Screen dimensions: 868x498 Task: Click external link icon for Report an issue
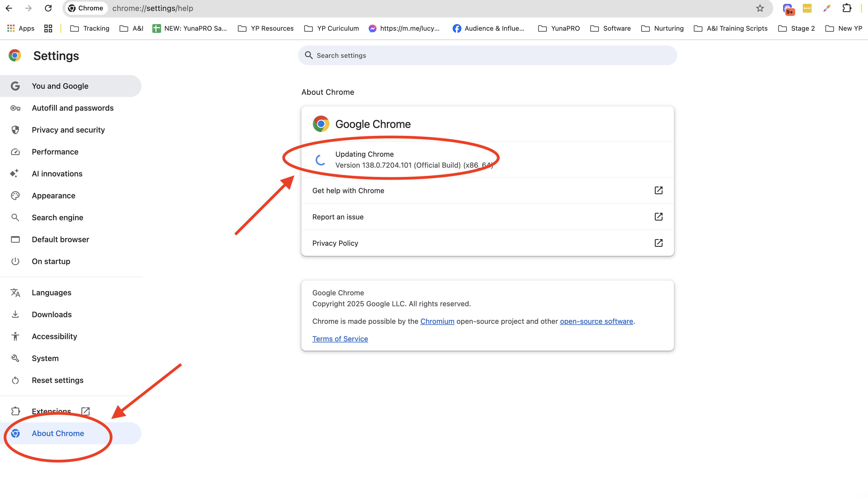click(x=658, y=217)
